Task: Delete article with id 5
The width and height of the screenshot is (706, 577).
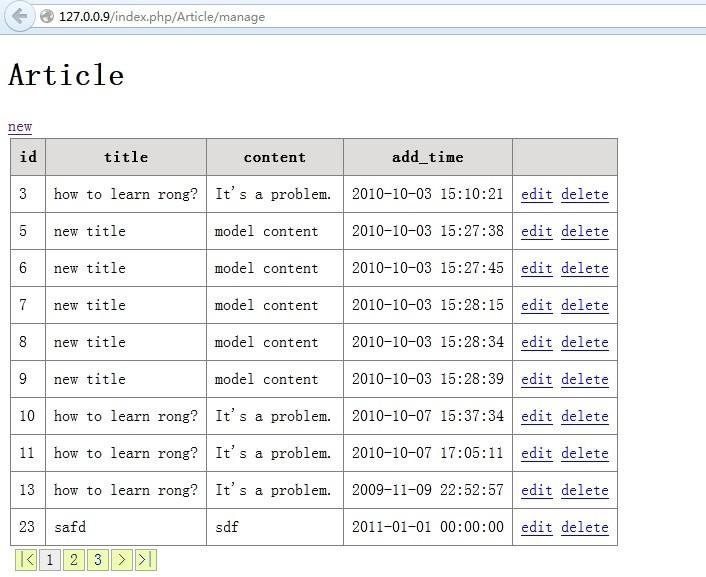Action: 585,231
